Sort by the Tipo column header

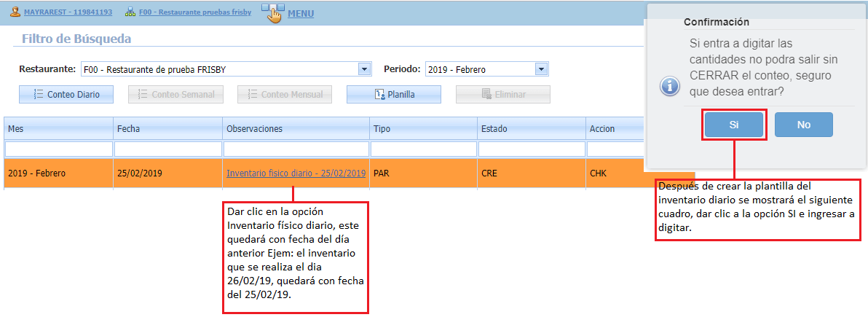tap(424, 128)
